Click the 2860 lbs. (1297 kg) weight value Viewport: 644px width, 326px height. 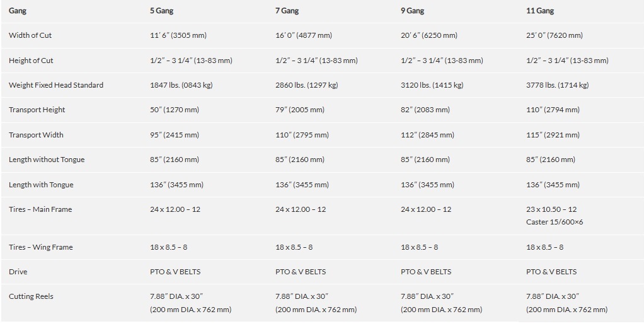306,85
